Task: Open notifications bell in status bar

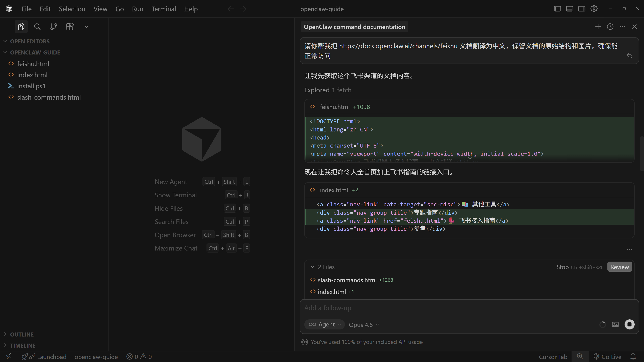Action: [633, 356]
